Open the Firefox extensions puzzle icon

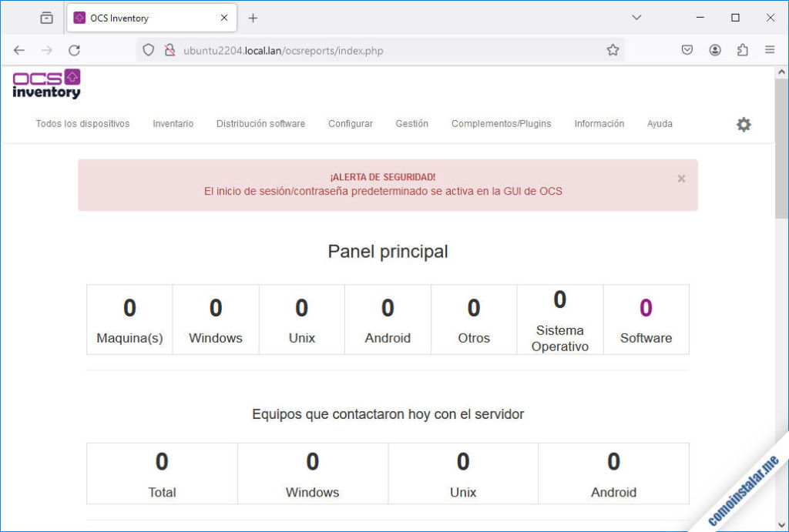coord(742,49)
